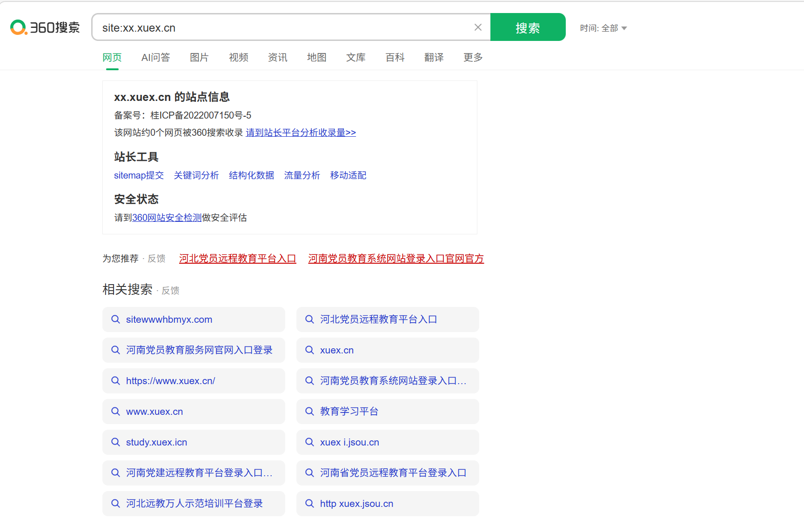Image resolution: width=804 pixels, height=532 pixels.
Task: Open recommended link 河南党员教育系统网站登录入口官网官方
Action: tap(396, 259)
